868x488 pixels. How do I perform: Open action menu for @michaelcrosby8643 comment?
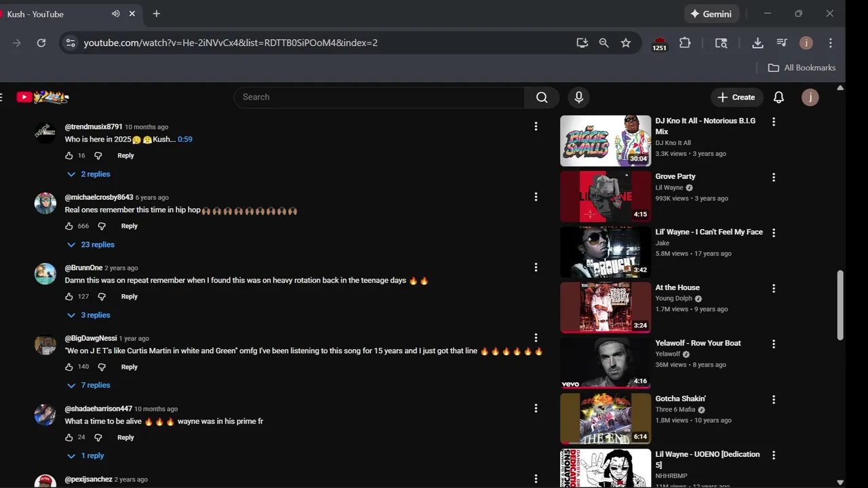(x=536, y=197)
